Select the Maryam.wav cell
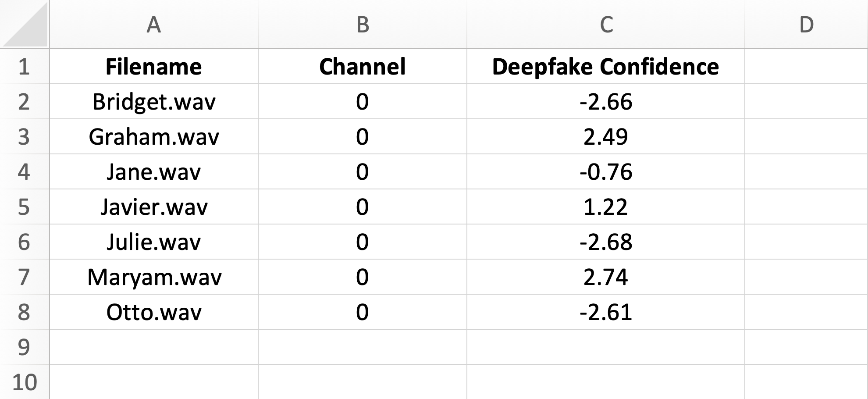This screenshot has width=868, height=399. click(154, 277)
